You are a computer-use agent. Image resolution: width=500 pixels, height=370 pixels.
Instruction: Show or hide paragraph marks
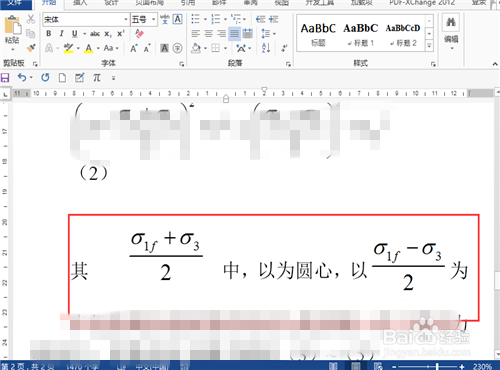tap(284, 48)
